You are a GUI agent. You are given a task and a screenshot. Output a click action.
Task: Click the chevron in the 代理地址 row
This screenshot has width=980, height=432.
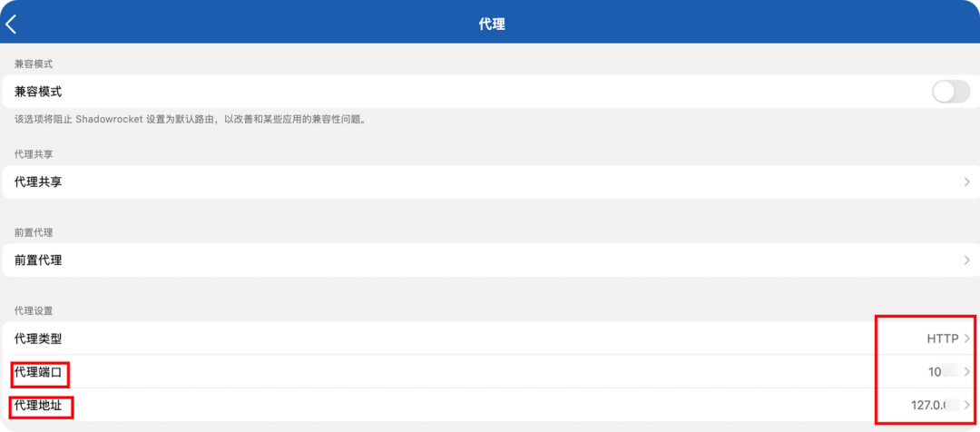tap(967, 405)
